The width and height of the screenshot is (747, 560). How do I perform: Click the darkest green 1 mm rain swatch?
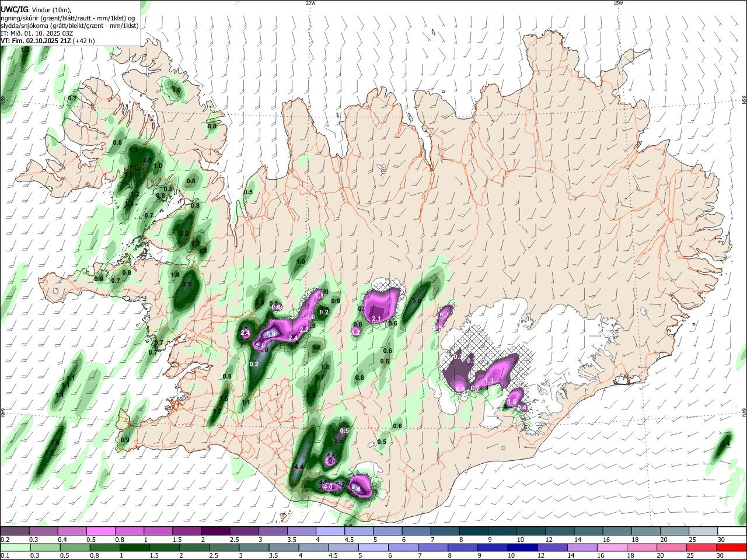click(x=134, y=547)
